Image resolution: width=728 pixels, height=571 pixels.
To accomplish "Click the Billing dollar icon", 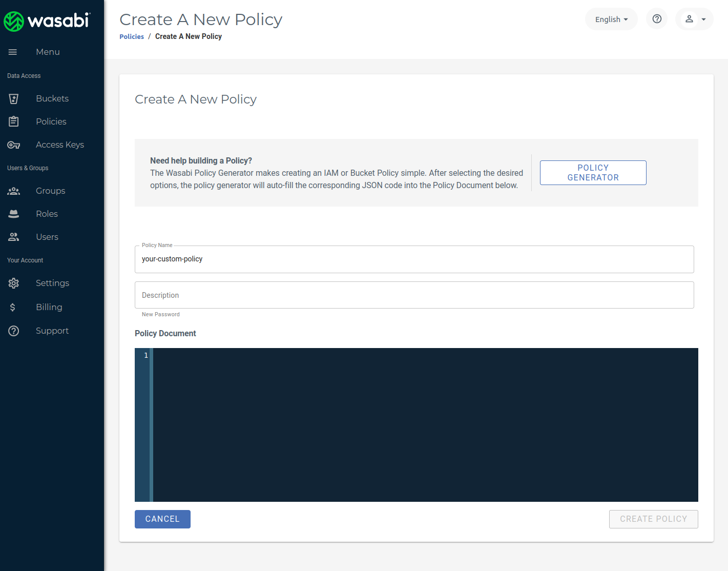I will pyautogui.click(x=13, y=307).
